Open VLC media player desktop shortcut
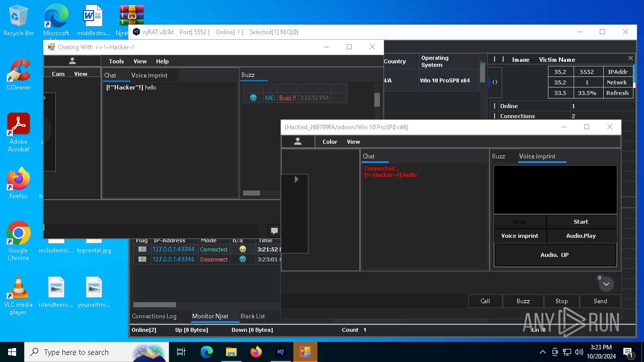This screenshot has height=362, width=644. point(19,296)
